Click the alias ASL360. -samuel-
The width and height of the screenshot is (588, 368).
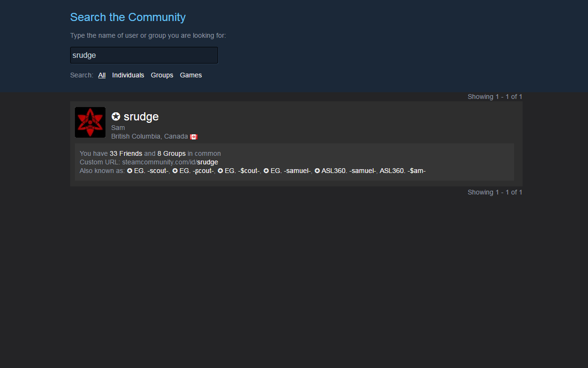click(346, 171)
